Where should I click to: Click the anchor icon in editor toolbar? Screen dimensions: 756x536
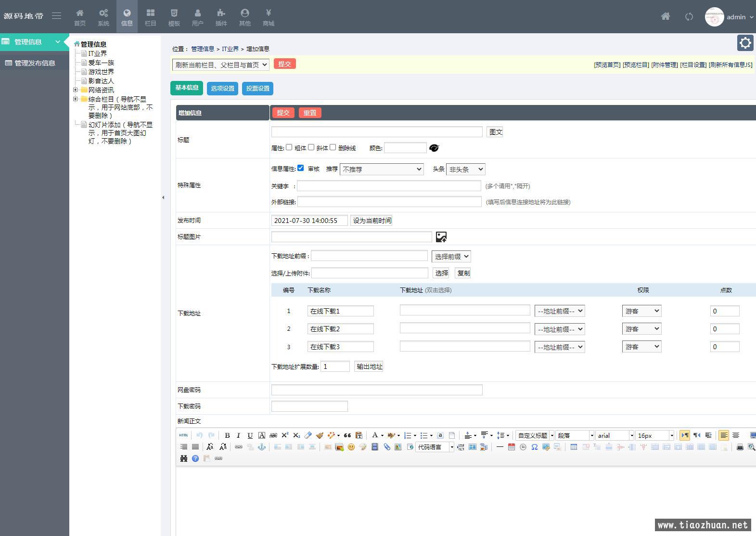click(262, 447)
